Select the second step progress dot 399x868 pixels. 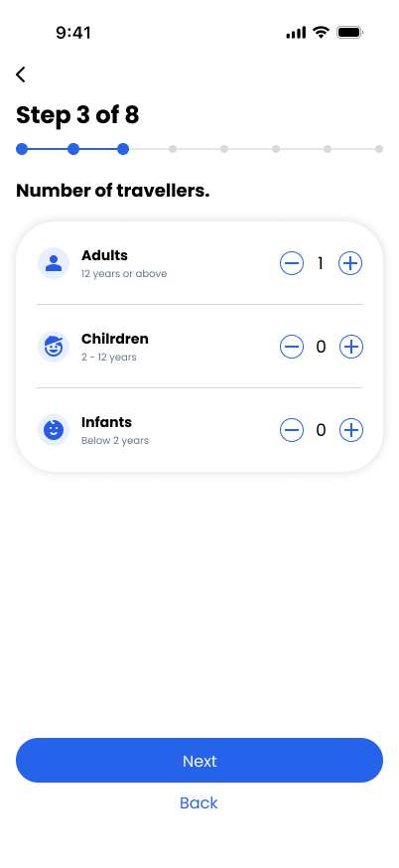point(73,149)
